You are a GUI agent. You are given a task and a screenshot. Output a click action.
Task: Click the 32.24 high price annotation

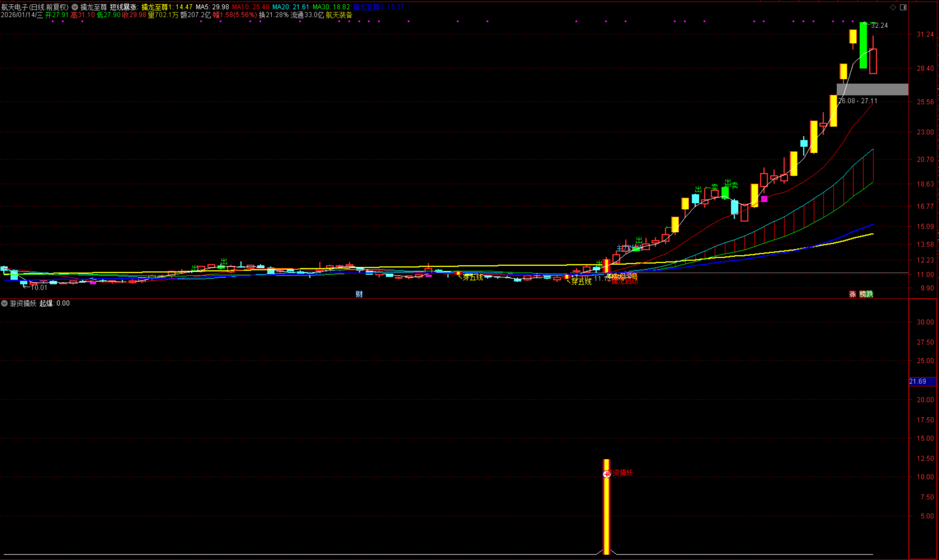(879, 25)
